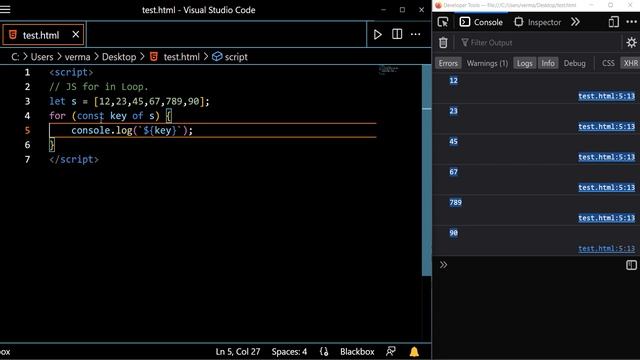This screenshot has height=360, width=640.
Task: Click the closing </script> tag line
Action: tap(74, 159)
